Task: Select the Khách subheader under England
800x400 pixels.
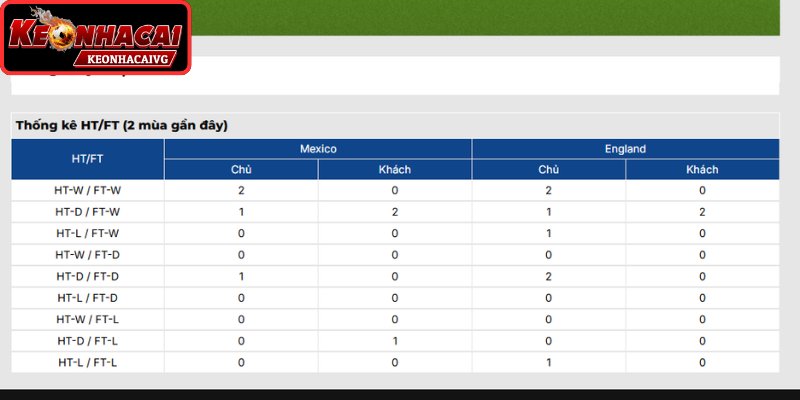Action: click(702, 170)
